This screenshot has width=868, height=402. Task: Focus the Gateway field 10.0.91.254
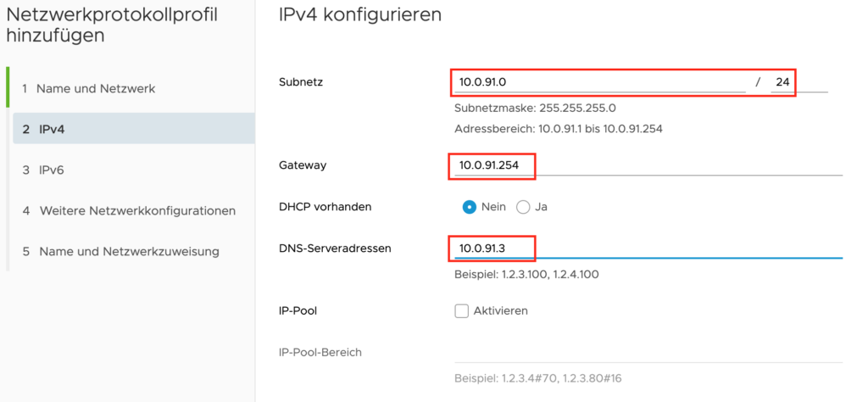[648, 165]
